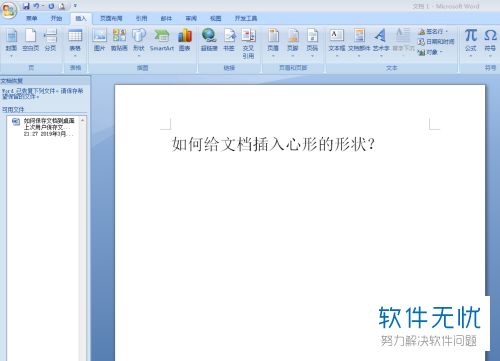This screenshot has height=361, width=500.
Task: Open the 符号 symbol menu
Action: coord(490,43)
